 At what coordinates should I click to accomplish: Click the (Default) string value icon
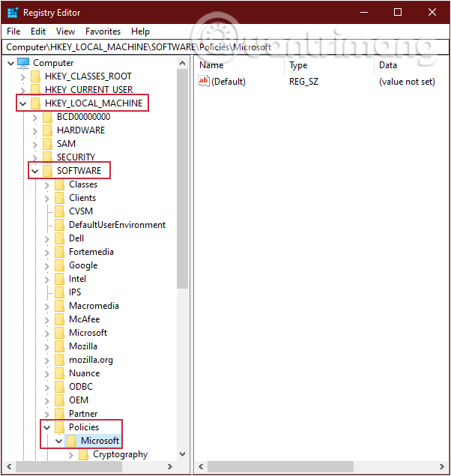pyautogui.click(x=204, y=82)
